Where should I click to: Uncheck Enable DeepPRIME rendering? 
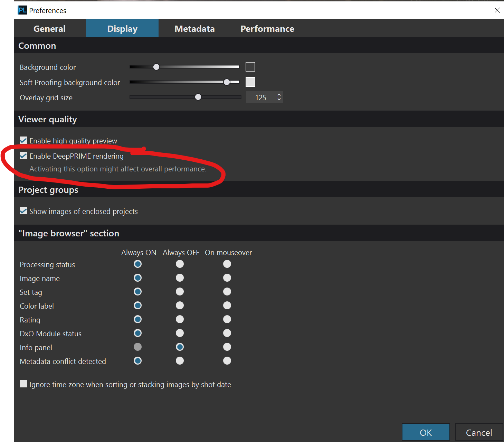[23, 156]
